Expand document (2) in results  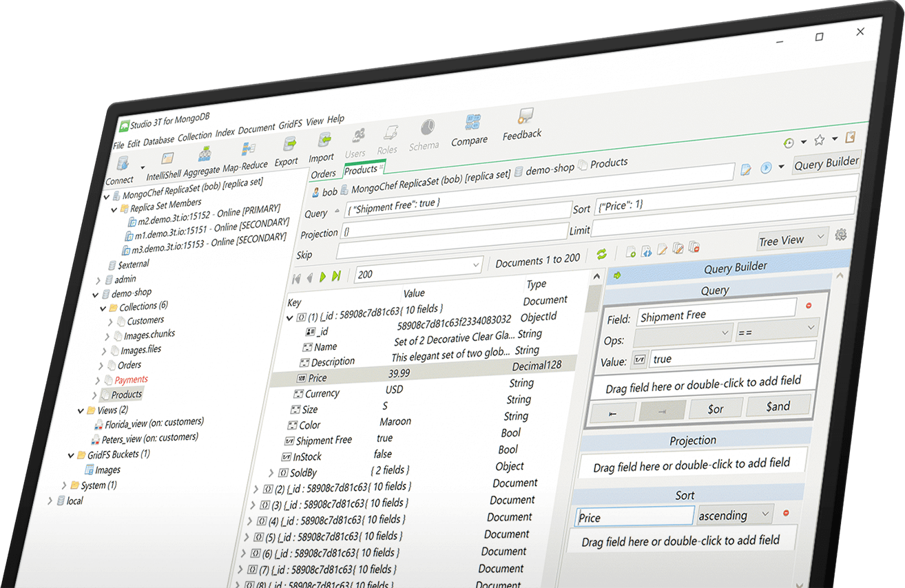(x=256, y=490)
